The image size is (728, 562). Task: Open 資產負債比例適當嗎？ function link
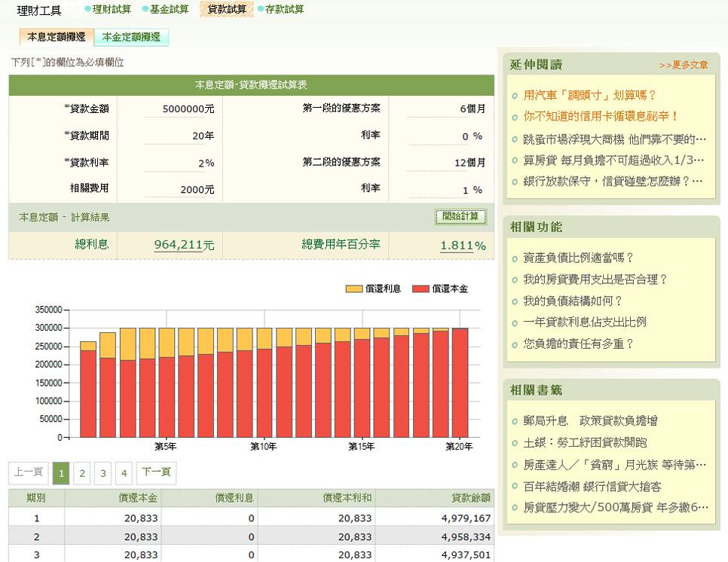pos(579,258)
